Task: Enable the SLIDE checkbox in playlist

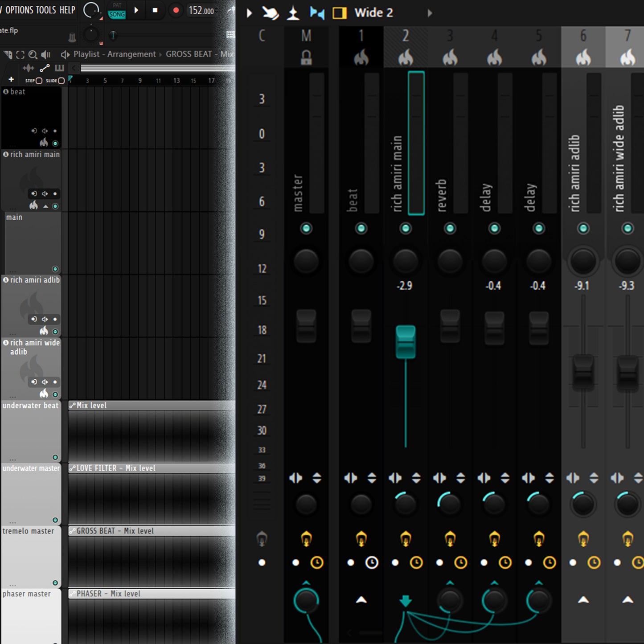Action: pyautogui.click(x=62, y=81)
